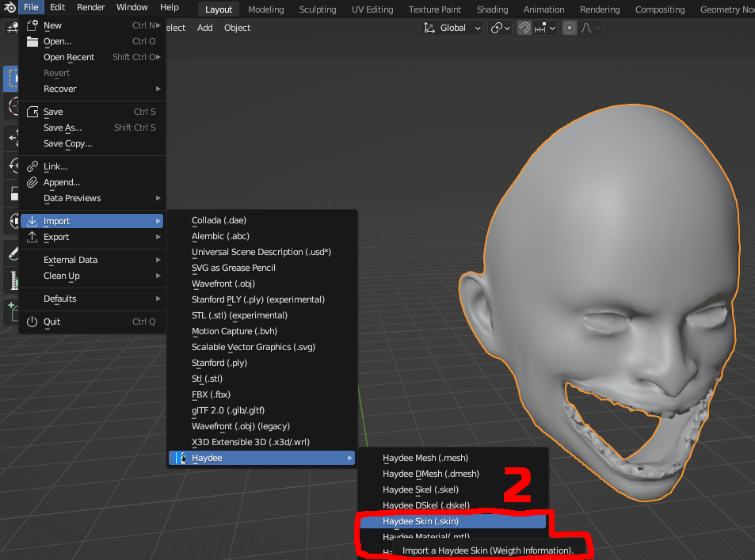Click Link... entry
This screenshot has height=560, width=755.
point(92,166)
